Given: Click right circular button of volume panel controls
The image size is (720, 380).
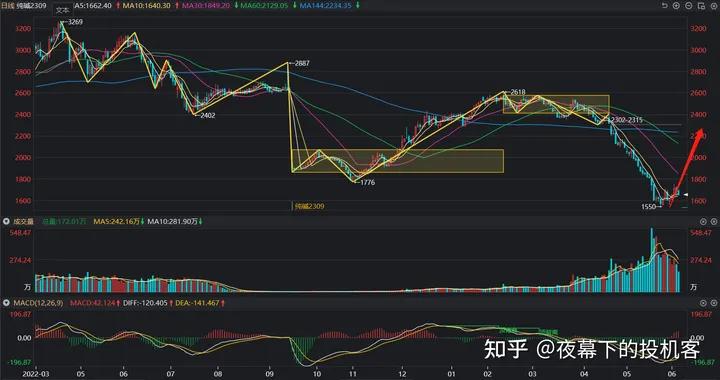Looking at the screenshot, I should 713,221.
